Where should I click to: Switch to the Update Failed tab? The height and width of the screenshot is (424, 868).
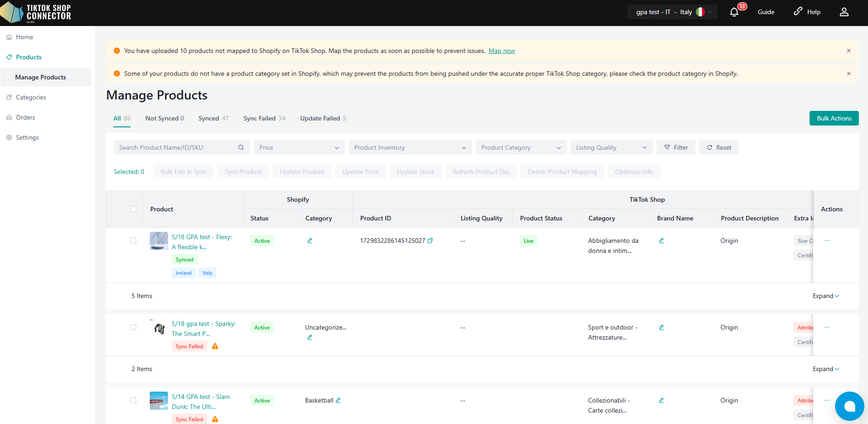tap(323, 118)
